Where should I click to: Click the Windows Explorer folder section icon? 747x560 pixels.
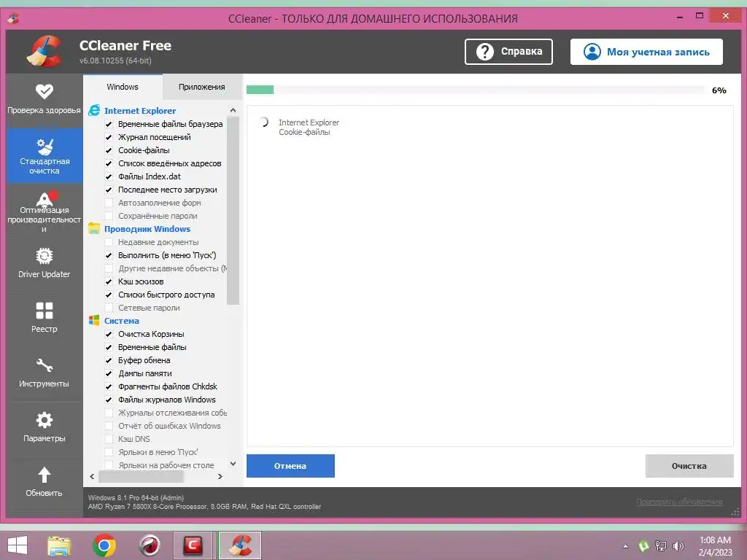[94, 228]
